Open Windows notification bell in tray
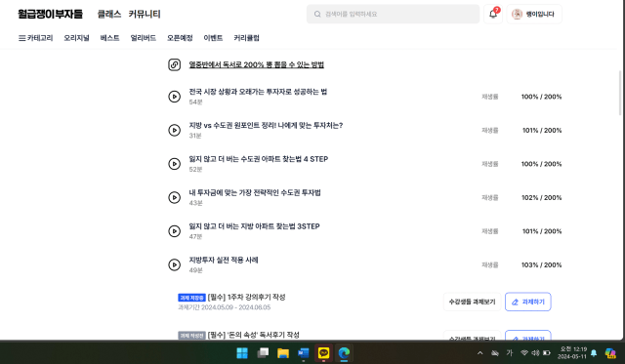This screenshot has width=625, height=364. pyautogui.click(x=594, y=353)
